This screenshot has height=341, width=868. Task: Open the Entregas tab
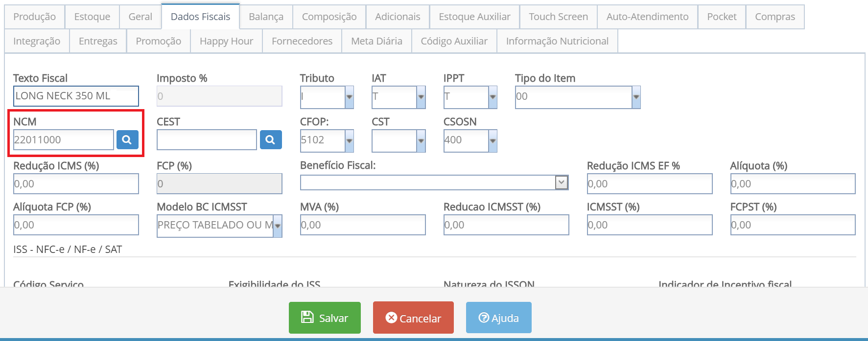(98, 41)
